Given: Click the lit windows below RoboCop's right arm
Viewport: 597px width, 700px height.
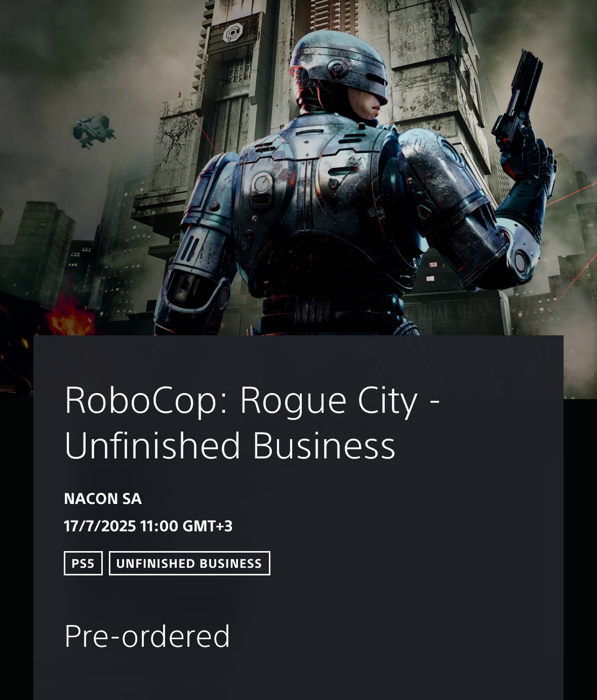Looking at the screenshot, I should (x=431, y=271).
